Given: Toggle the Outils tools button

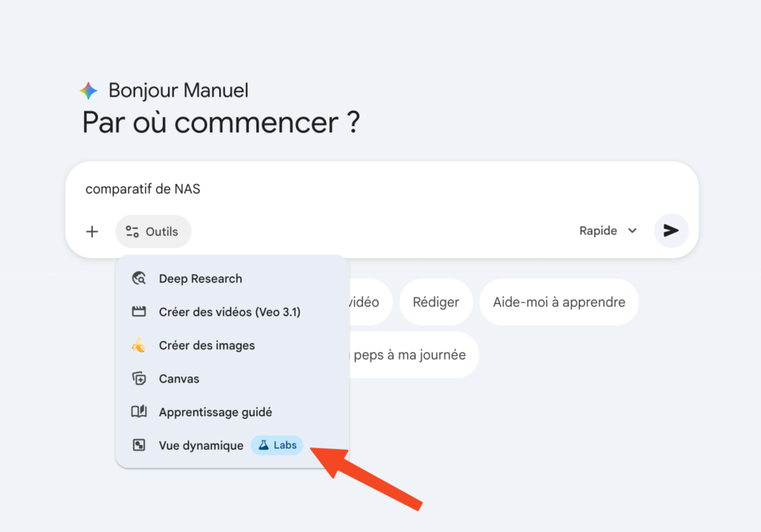Looking at the screenshot, I should 153,231.
